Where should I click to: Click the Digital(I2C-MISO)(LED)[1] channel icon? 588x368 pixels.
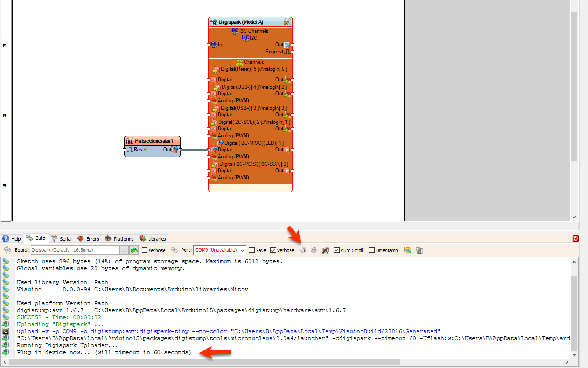220,143
